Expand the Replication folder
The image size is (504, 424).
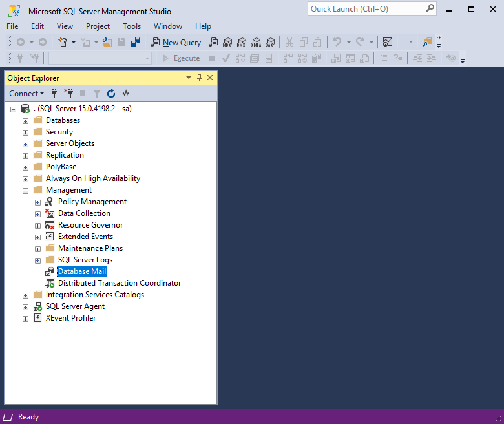coord(25,156)
